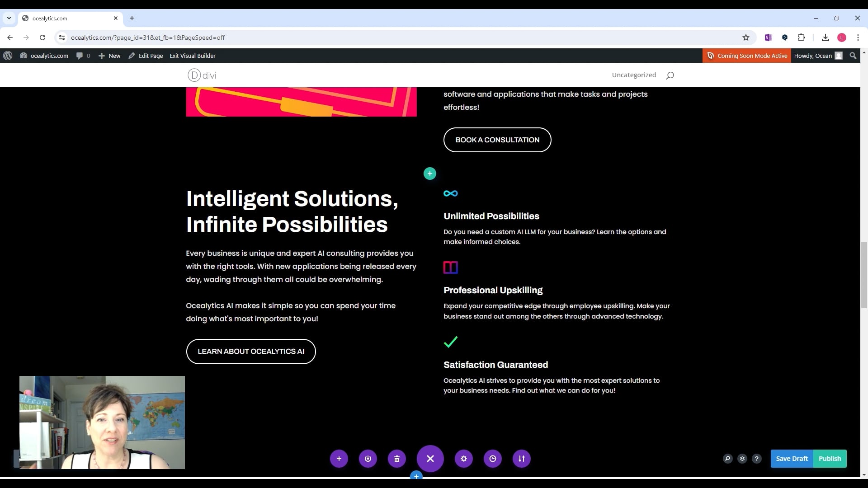Open Divi page settings gear icon

[x=464, y=459]
